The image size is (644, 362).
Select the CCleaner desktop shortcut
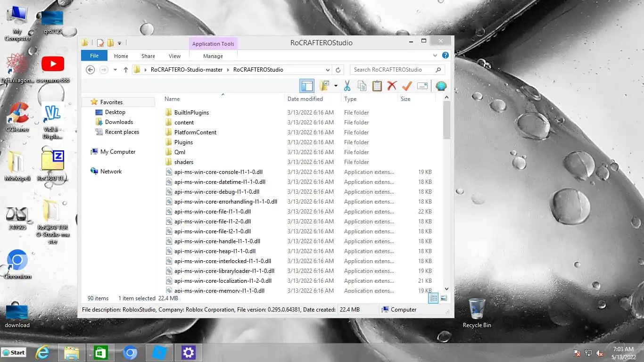pos(17,117)
